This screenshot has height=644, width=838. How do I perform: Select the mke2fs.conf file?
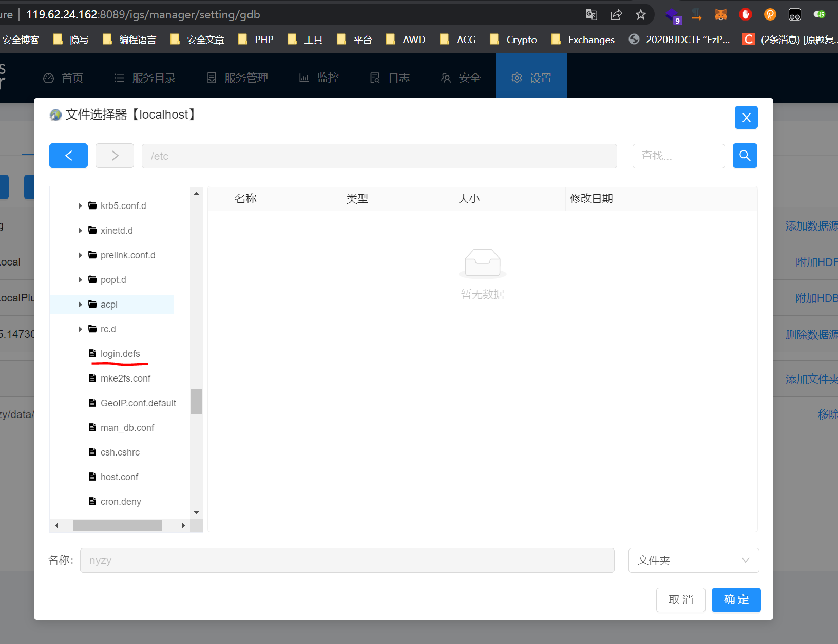(x=125, y=378)
